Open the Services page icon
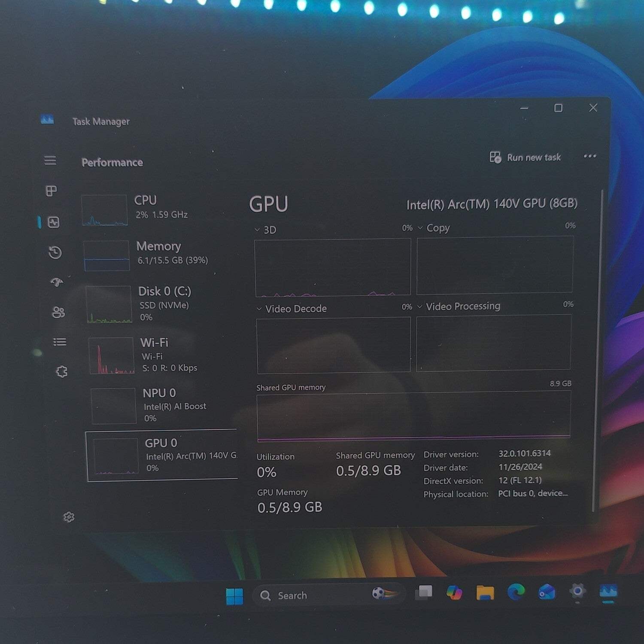Viewport: 644px width, 644px height. [62, 371]
